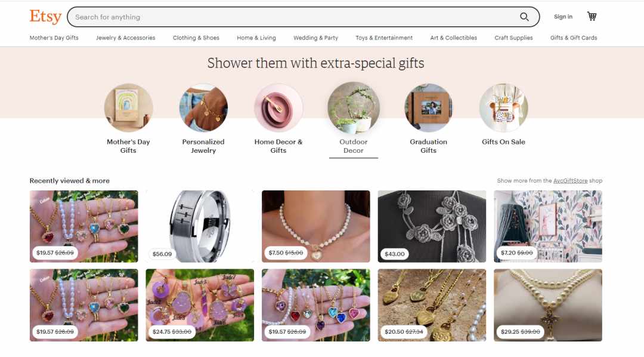Open Mother's Day Gifts circle image
The width and height of the screenshot is (644, 357).
(x=128, y=108)
